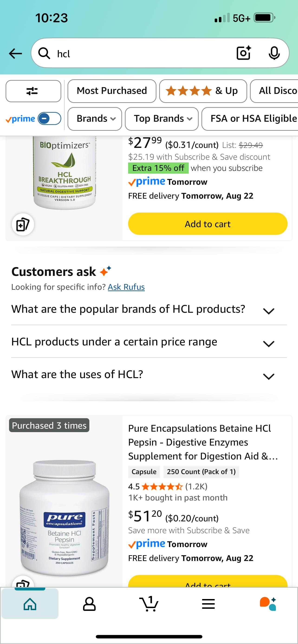Screen dimensions: 298x644
Task: Tap compare icon on BIOptimizers product
Action: [x=23, y=224]
